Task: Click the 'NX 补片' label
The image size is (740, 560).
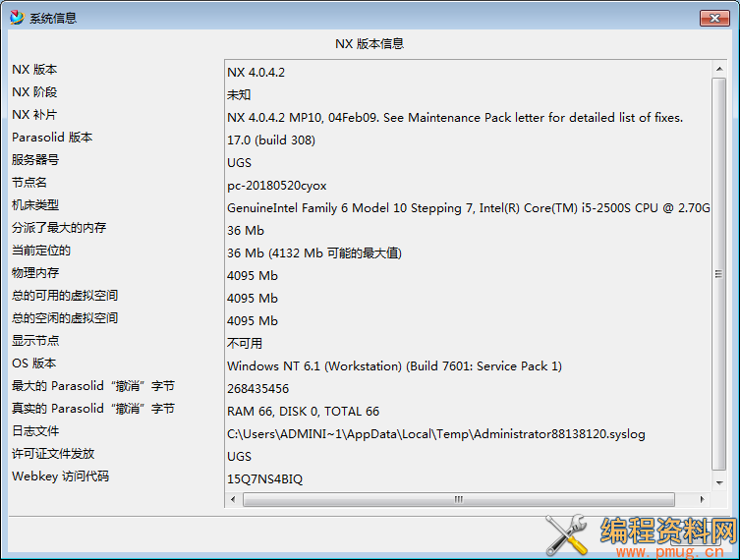Action: 34,115
